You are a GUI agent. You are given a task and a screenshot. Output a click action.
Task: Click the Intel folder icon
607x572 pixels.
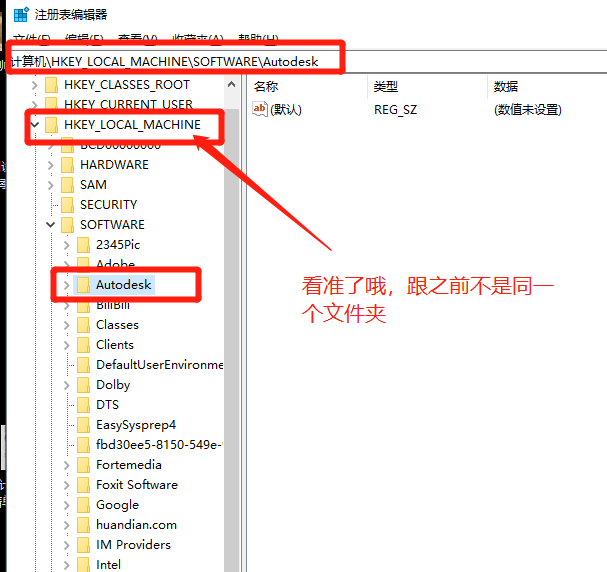click(83, 565)
